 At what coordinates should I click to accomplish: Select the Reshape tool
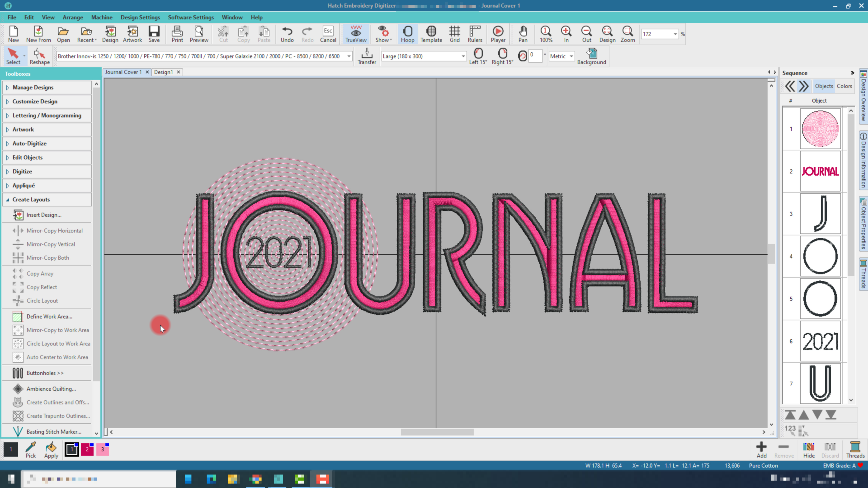[x=39, y=56]
